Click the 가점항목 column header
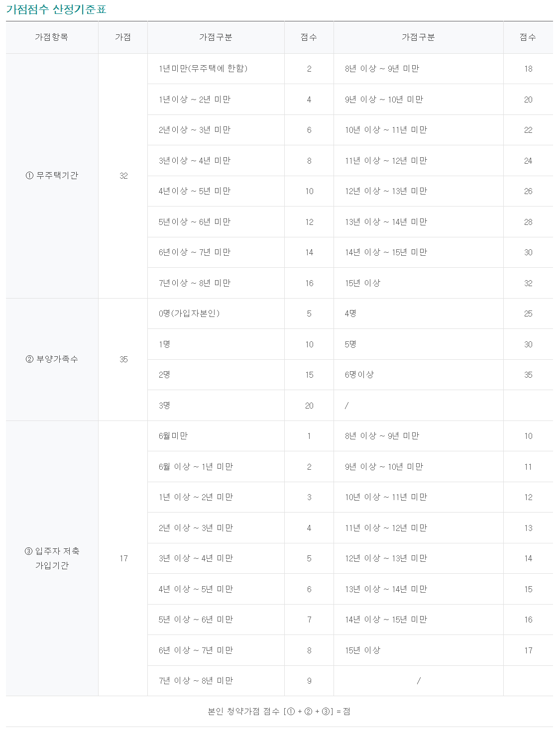 [x=52, y=37]
